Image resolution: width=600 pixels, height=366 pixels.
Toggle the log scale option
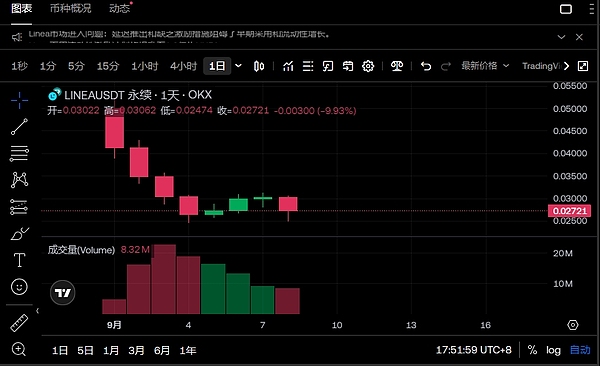(x=553, y=350)
